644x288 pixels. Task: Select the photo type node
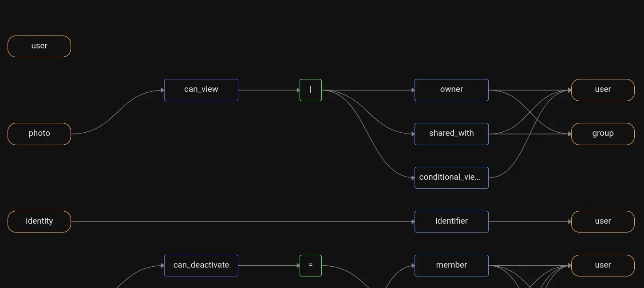click(39, 134)
